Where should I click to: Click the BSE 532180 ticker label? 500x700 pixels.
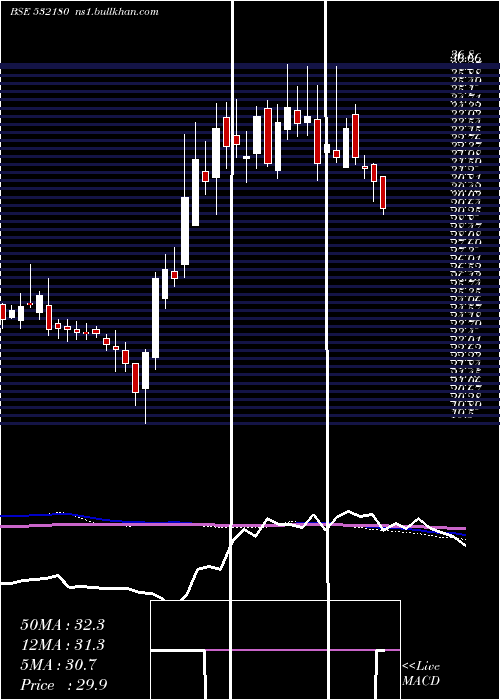[39, 12]
